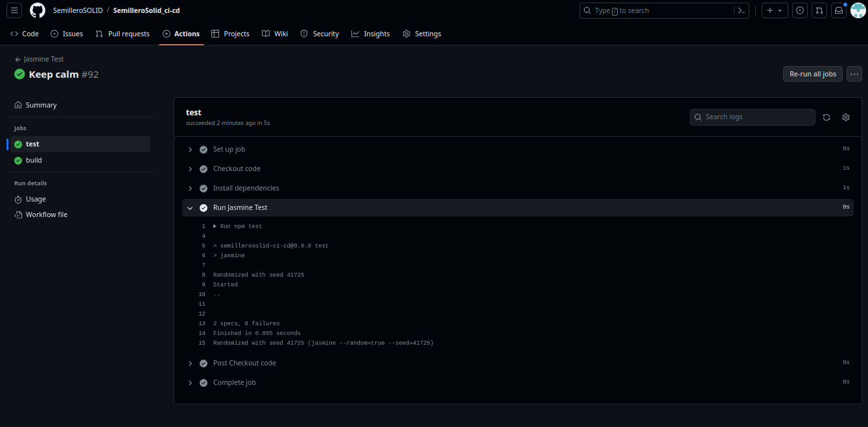Image resolution: width=868 pixels, height=427 pixels.
Task: Open the create new plus dropdown
Action: [x=775, y=10]
